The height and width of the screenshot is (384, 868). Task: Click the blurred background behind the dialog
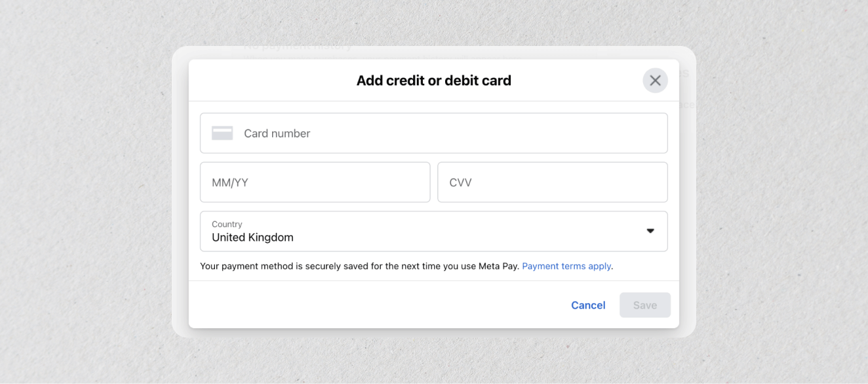click(x=98, y=197)
